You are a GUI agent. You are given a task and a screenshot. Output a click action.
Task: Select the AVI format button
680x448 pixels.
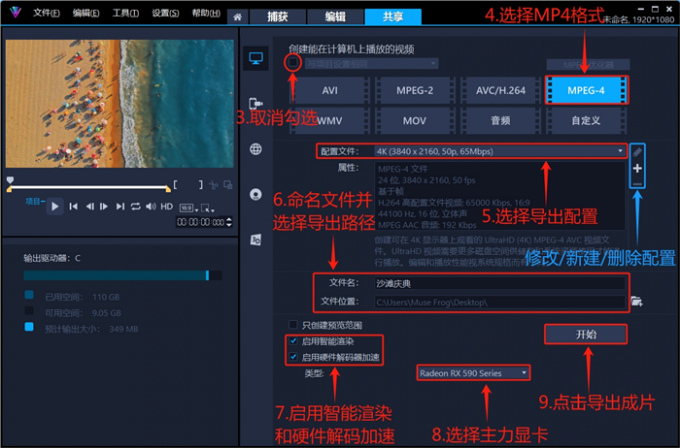(x=330, y=90)
